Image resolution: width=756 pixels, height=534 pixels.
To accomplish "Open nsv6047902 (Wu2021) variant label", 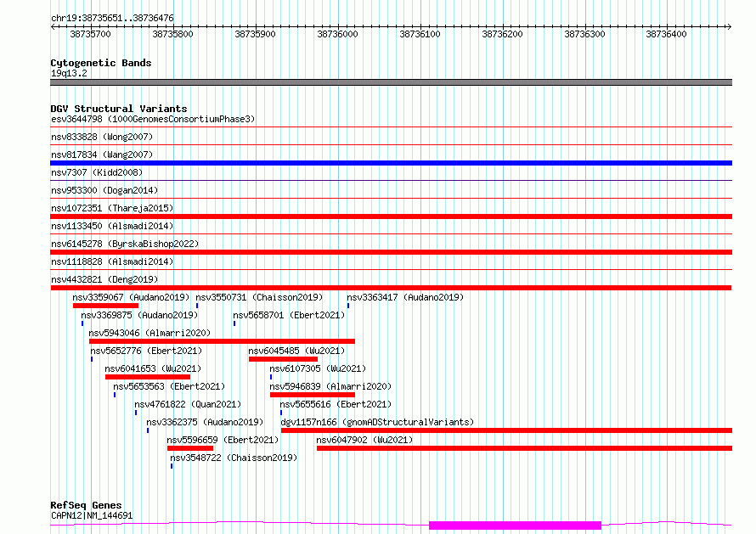I will point(364,440).
